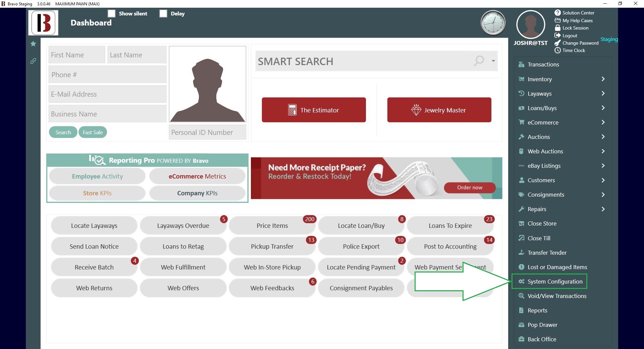644x349 pixels.
Task: Click the Auctions gavel icon
Action: click(x=521, y=137)
